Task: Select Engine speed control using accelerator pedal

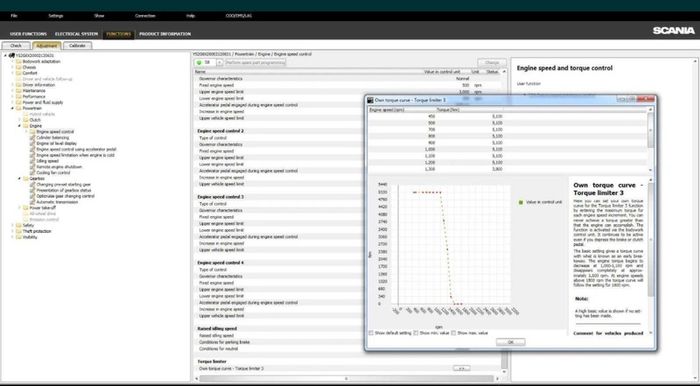Action: click(x=76, y=149)
